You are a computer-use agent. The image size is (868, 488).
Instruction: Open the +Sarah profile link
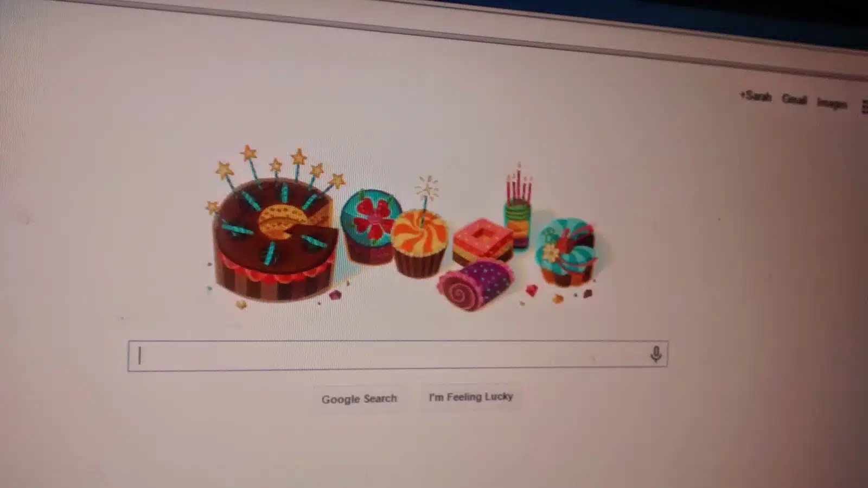click(755, 97)
